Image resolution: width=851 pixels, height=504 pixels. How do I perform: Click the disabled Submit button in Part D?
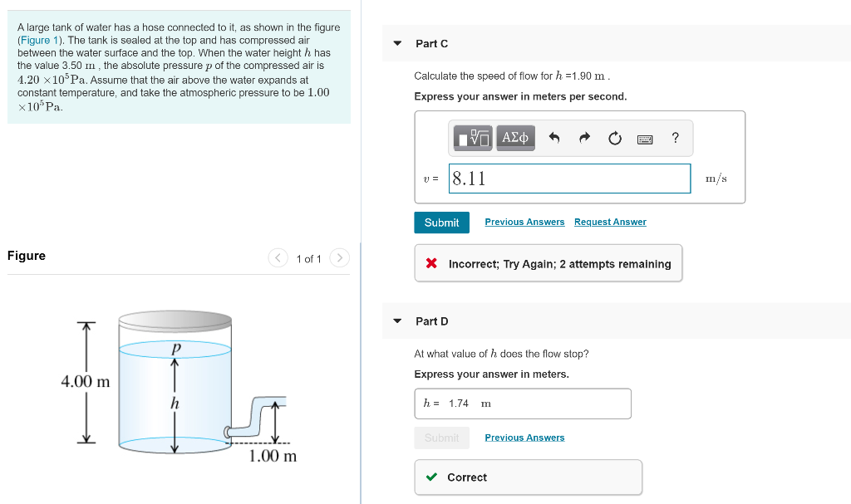pyautogui.click(x=441, y=438)
